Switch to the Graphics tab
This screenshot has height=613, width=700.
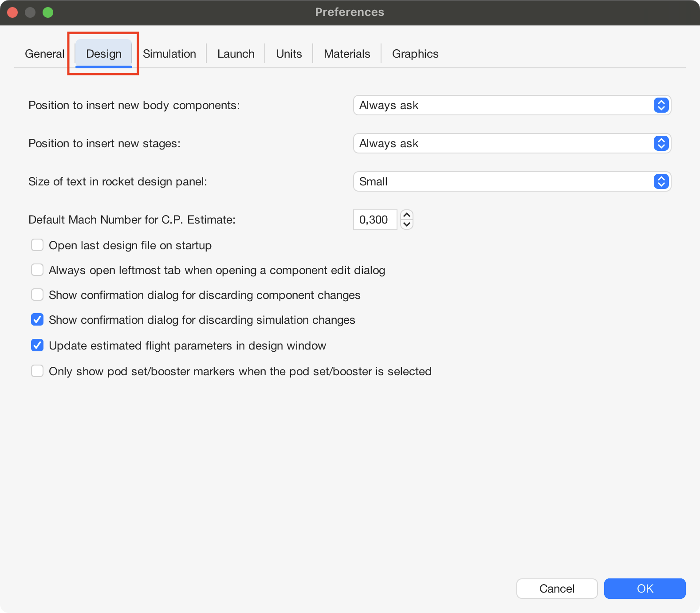(415, 54)
